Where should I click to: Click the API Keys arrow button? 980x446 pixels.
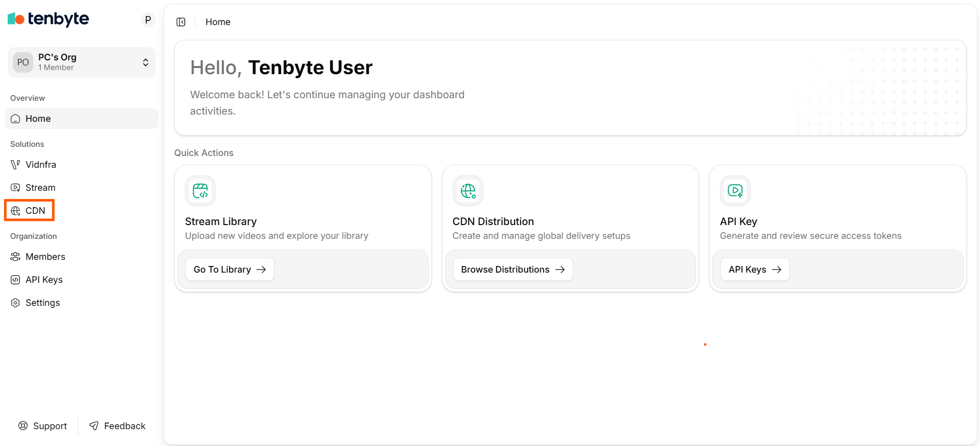coord(755,270)
